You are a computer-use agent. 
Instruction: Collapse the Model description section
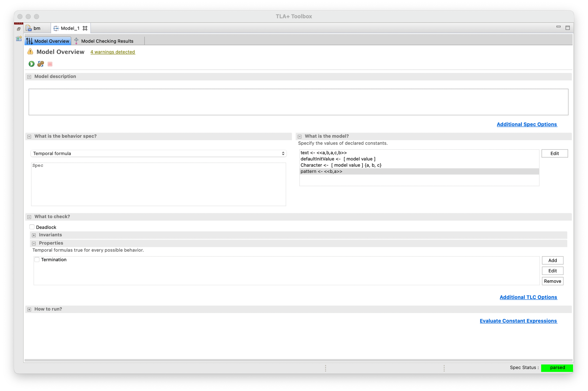click(29, 77)
